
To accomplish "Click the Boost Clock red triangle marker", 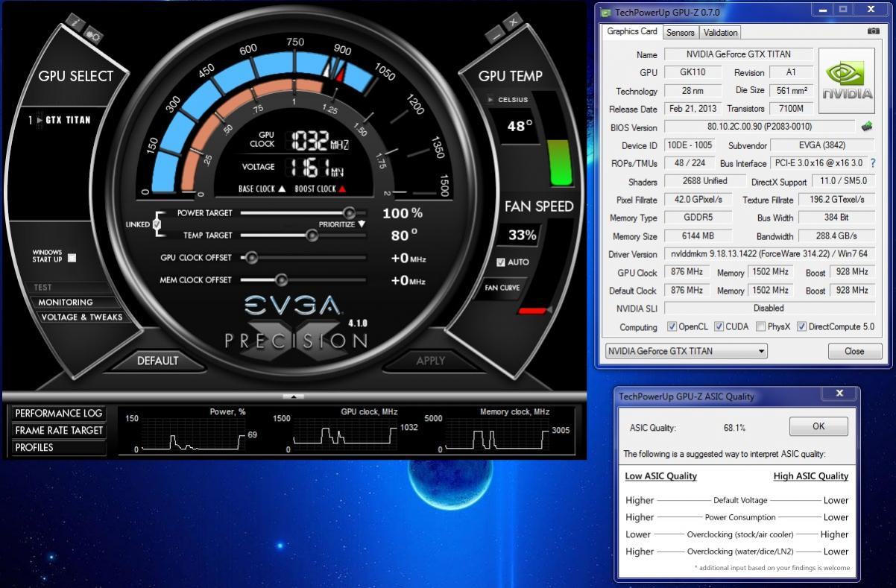I will (342, 189).
